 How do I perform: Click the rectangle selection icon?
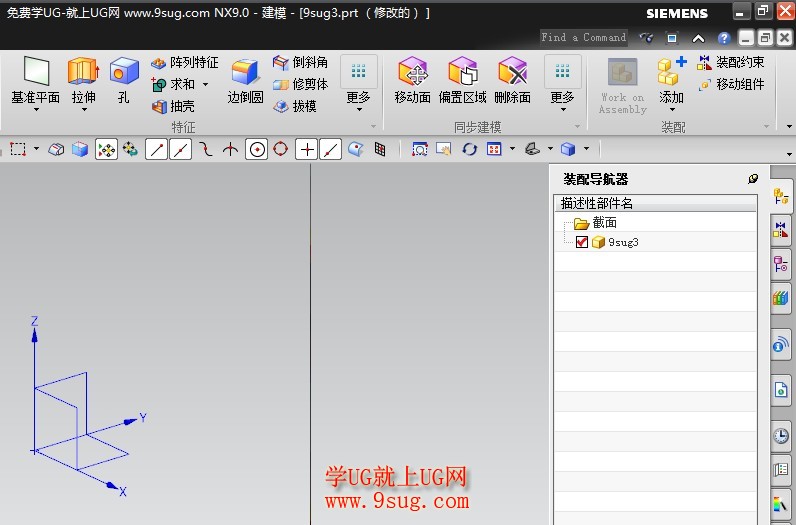click(x=18, y=149)
